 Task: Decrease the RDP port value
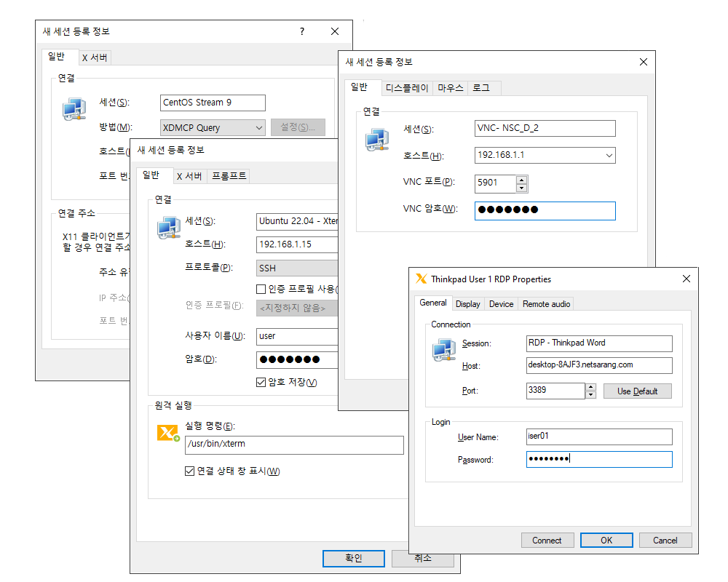tap(590, 394)
